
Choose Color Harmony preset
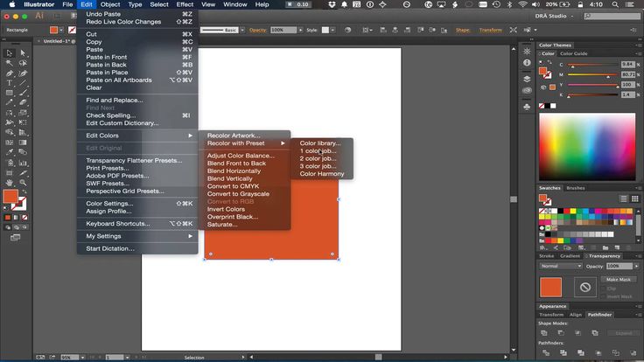pyautogui.click(x=322, y=174)
